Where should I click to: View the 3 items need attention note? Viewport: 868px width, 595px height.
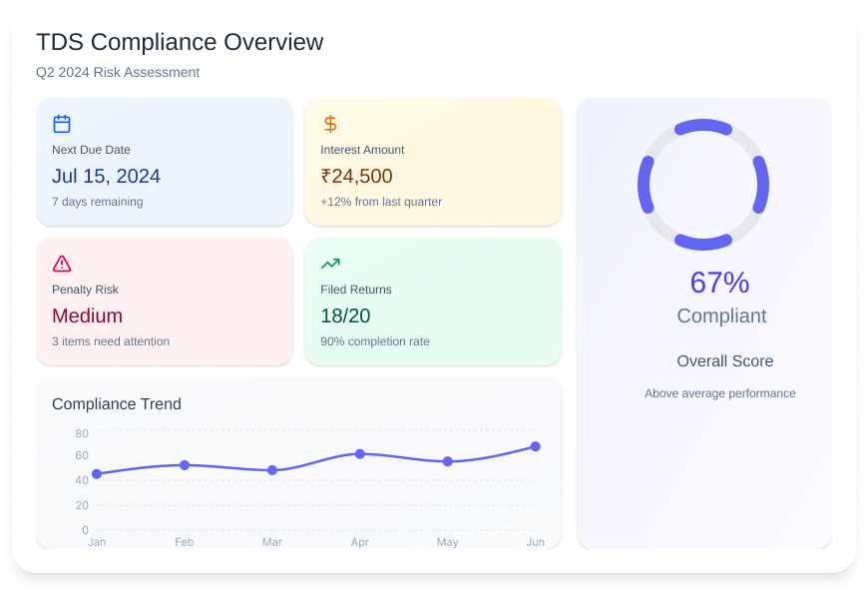click(x=111, y=341)
